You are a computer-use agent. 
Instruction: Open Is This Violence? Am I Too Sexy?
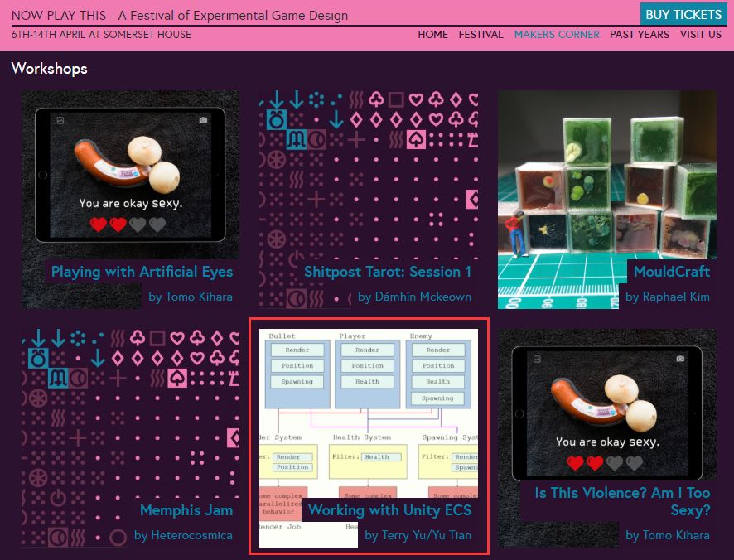(x=621, y=501)
